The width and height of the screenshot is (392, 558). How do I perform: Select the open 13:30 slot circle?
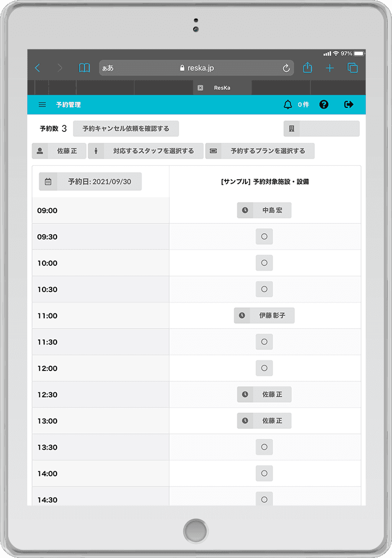(264, 447)
